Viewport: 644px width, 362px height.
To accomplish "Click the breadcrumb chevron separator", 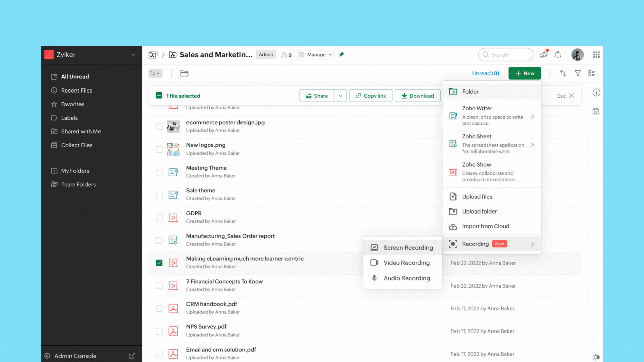I will (163, 55).
